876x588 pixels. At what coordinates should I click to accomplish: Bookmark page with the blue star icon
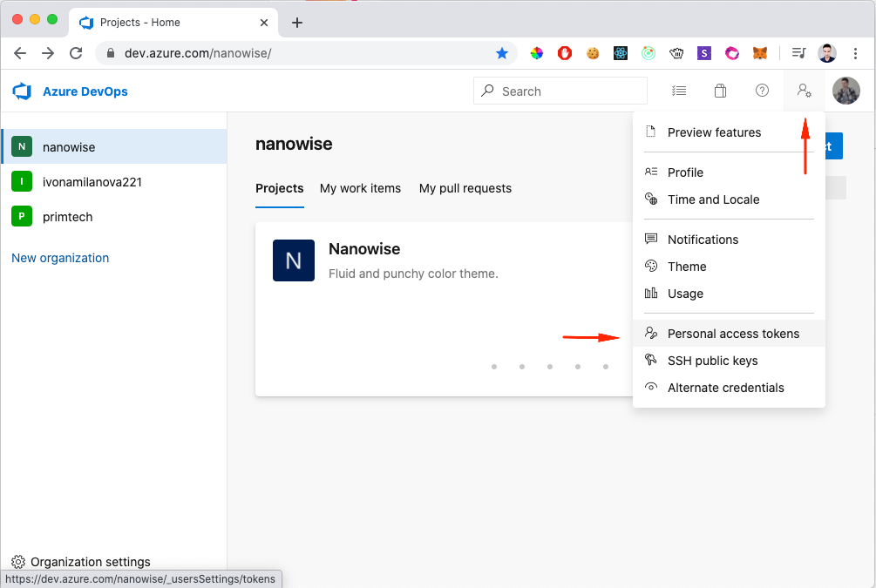[502, 53]
